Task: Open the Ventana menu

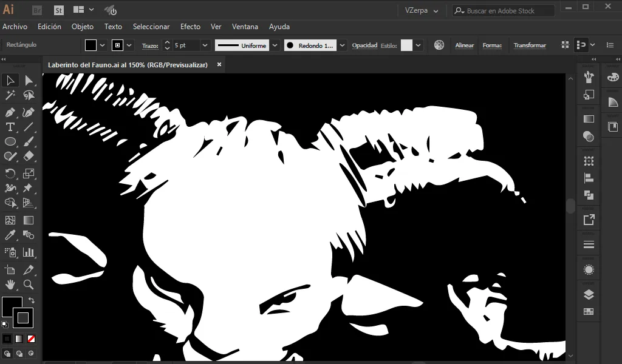Action: 245,27
